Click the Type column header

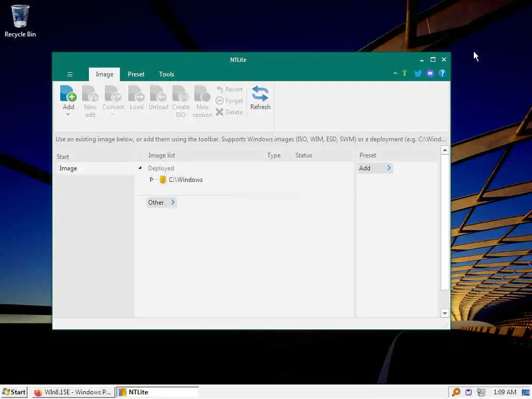(274, 155)
